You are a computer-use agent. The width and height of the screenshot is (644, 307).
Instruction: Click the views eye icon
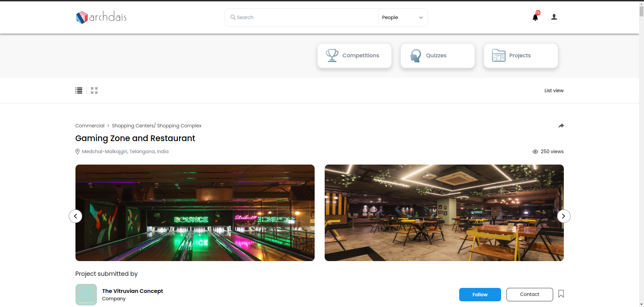click(535, 151)
